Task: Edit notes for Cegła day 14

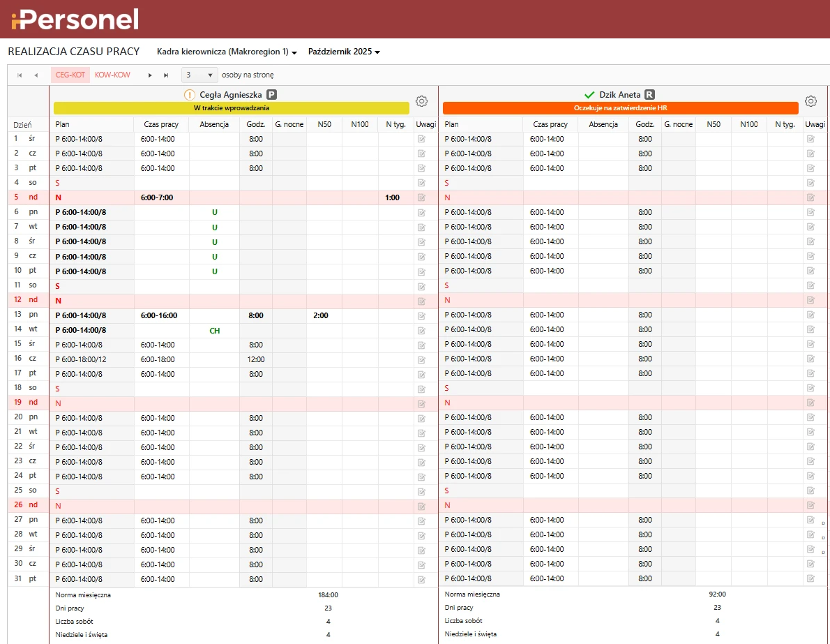Action: pyautogui.click(x=421, y=331)
